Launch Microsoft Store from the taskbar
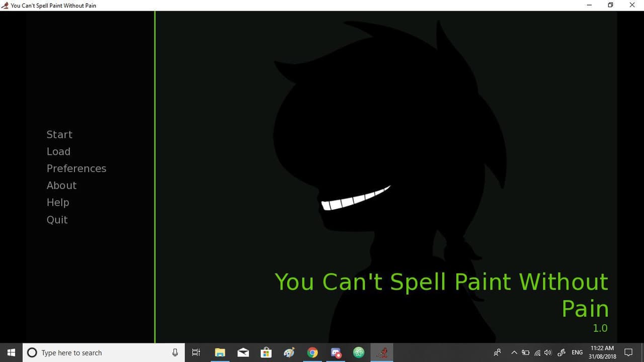This screenshot has height=362, width=644. [266, 352]
